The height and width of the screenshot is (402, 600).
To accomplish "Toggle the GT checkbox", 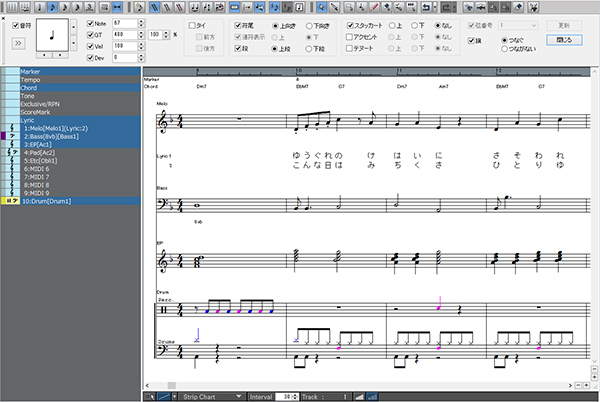I will pos(90,35).
